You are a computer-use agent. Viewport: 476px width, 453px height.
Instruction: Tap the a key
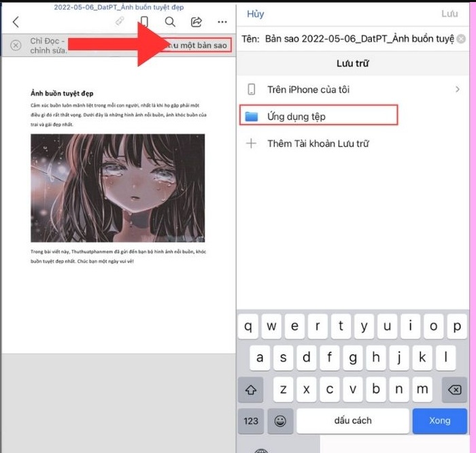coord(260,358)
